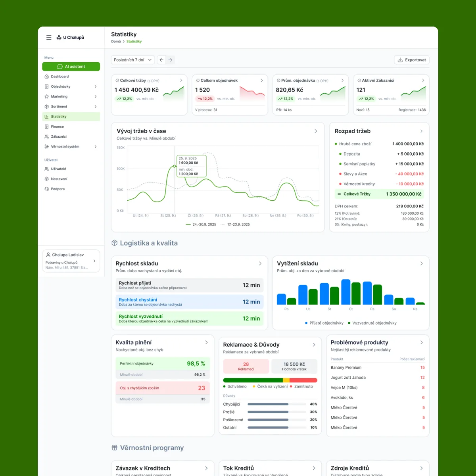Select the Rychlost chystání row
476x476 pixels.
pos(189,302)
